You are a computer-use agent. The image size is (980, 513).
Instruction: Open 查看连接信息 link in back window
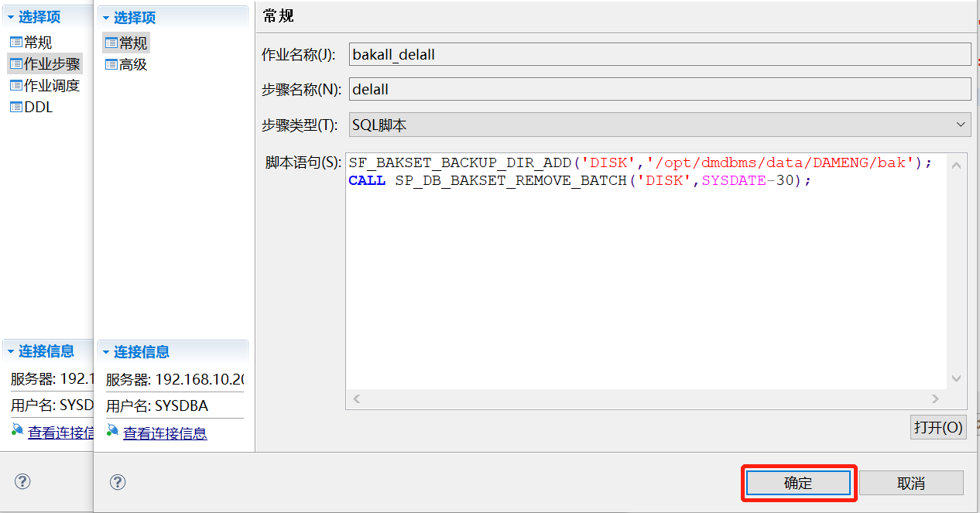pyautogui.click(x=60, y=433)
